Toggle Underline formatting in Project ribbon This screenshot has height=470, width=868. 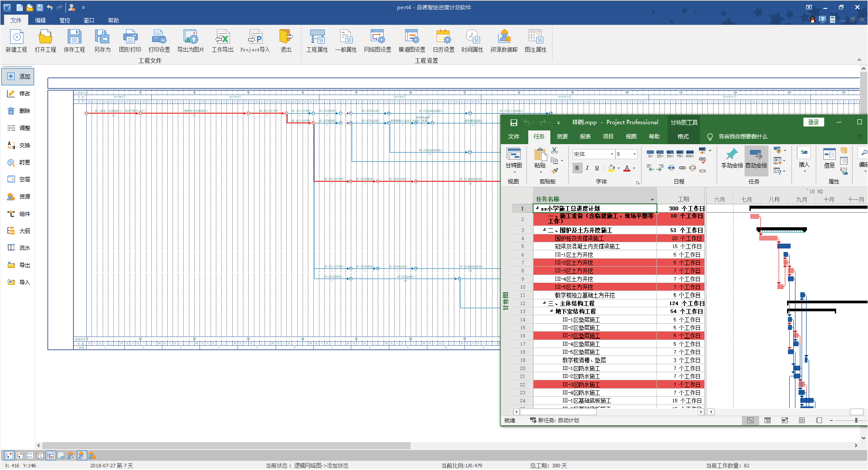pos(597,168)
